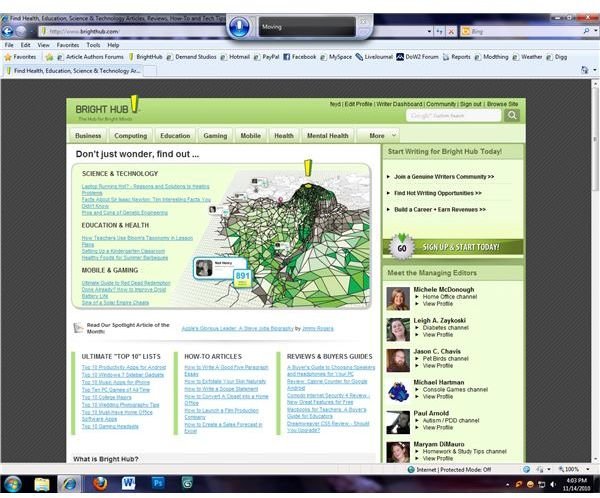This screenshot has width=600, height=498.
Task: Open the Edit Profile link
Action: coord(358,104)
